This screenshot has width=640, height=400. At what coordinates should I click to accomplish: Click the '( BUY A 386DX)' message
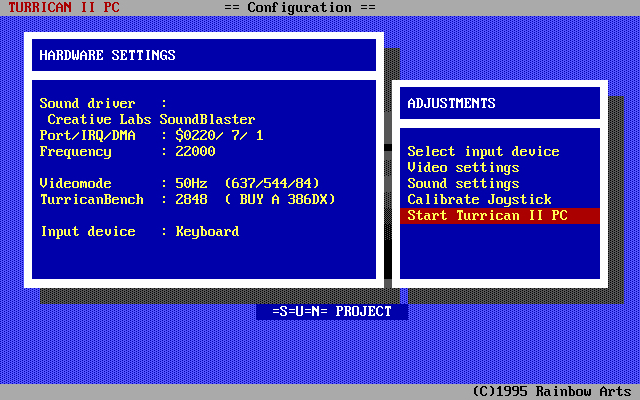280,200
